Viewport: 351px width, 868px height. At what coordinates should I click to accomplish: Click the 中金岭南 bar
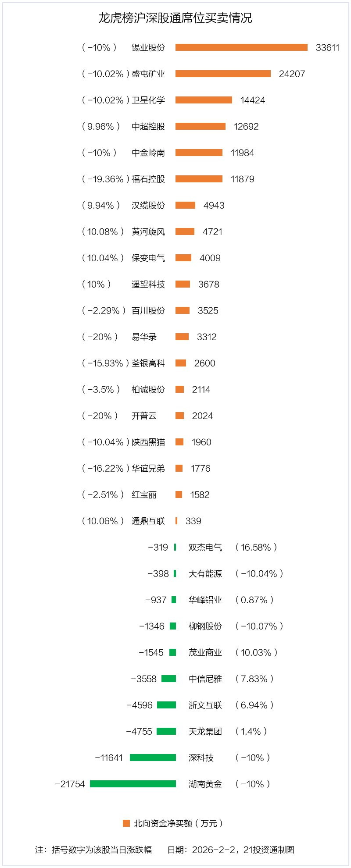199,153
